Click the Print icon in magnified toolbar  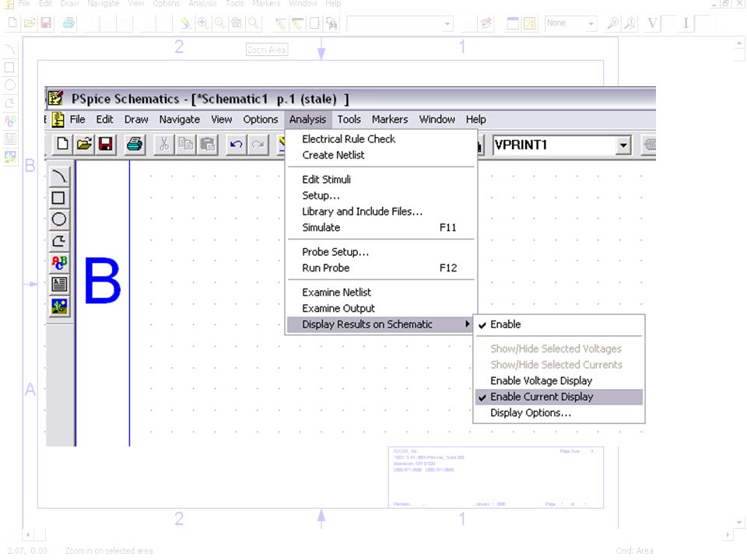(x=135, y=144)
